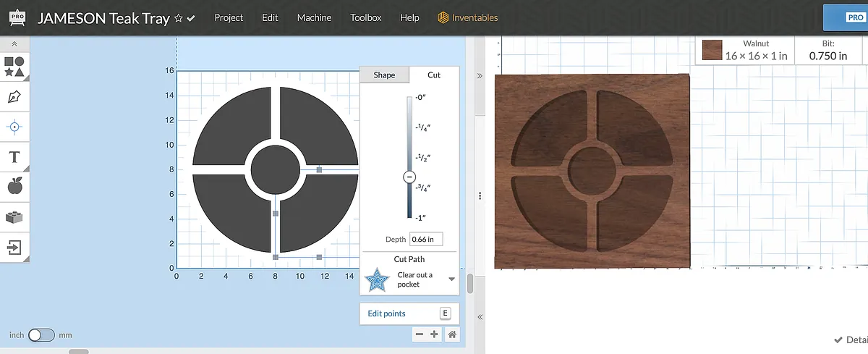Click the vertical scrollbar of design pane

470,284
